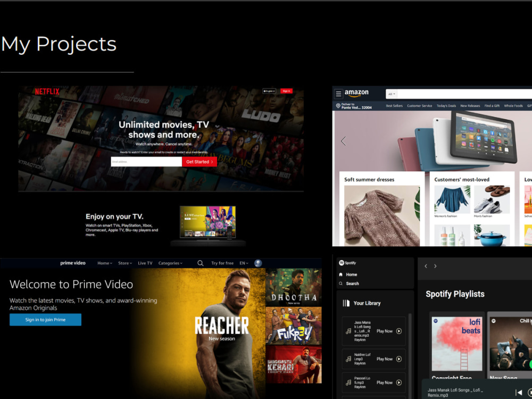Click the Netflix logo
The height and width of the screenshot is (399, 532).
click(x=47, y=92)
